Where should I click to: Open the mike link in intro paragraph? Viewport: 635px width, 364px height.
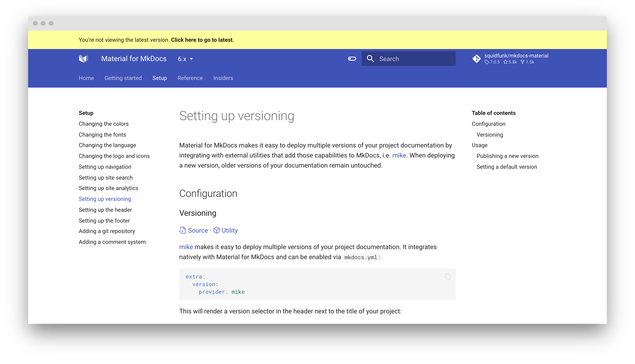(x=399, y=155)
